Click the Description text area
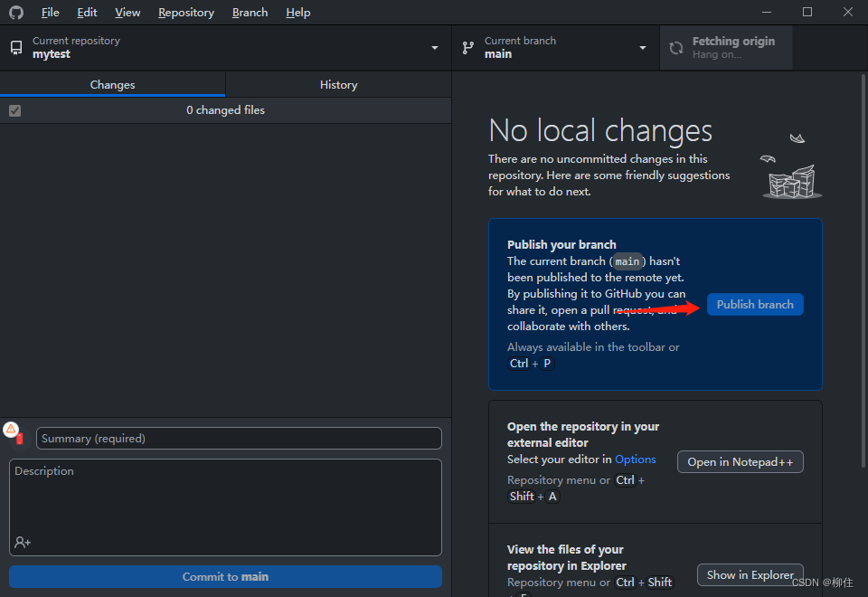The height and width of the screenshot is (597, 868). tap(225, 507)
